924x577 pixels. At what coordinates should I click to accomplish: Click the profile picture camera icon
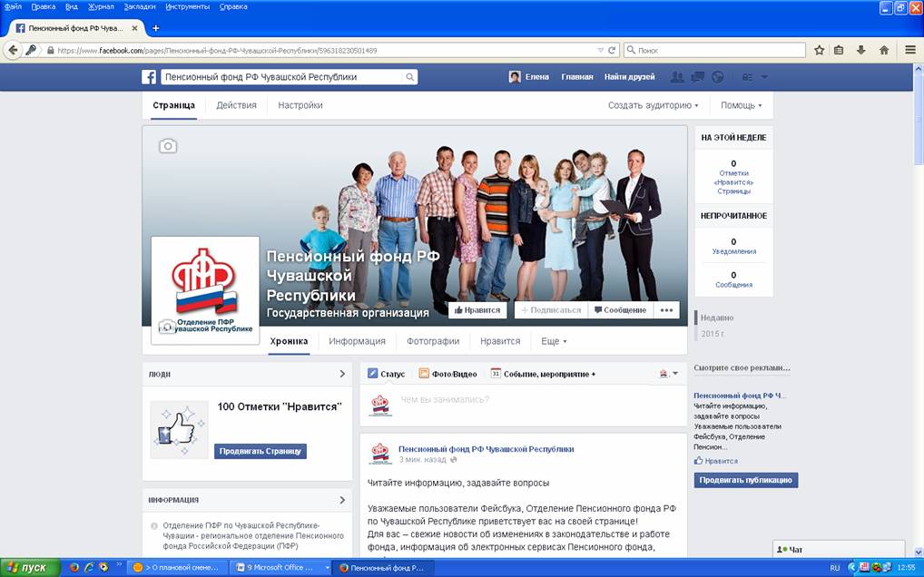click(167, 326)
